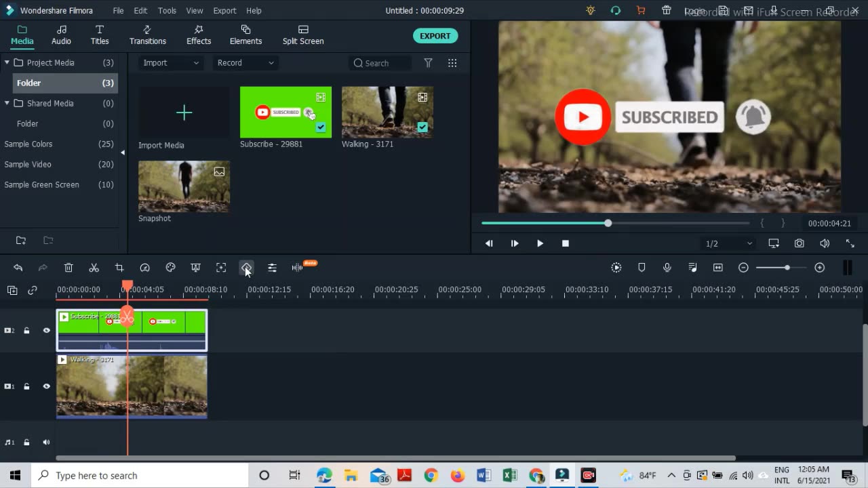Zoom out the timeline with minus icon

743,268
